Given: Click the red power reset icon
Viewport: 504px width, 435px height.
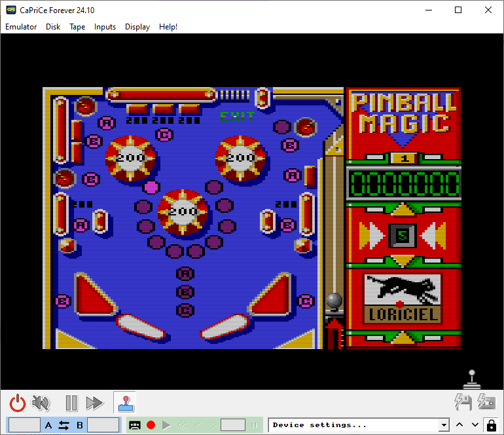Looking at the screenshot, I should (18, 403).
